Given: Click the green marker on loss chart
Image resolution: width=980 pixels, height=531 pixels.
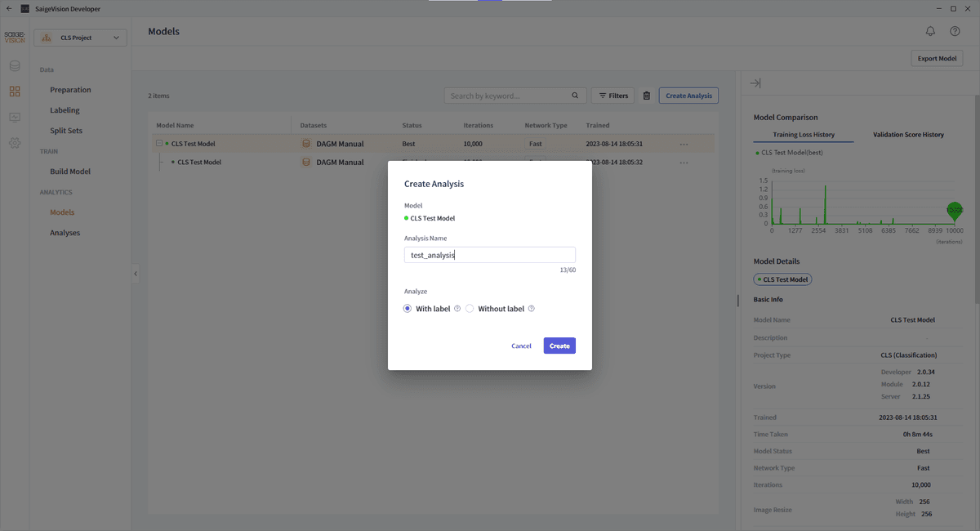Looking at the screenshot, I should coord(954,210).
